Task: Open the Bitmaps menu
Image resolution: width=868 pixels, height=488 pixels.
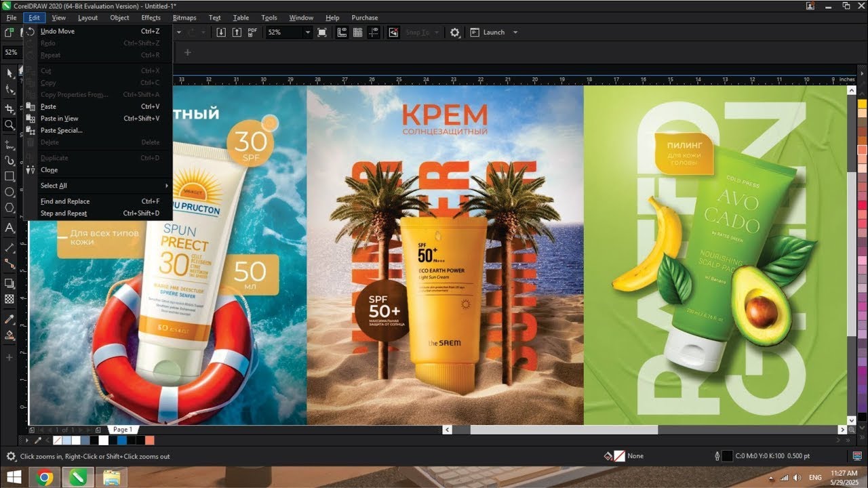Action: [184, 18]
